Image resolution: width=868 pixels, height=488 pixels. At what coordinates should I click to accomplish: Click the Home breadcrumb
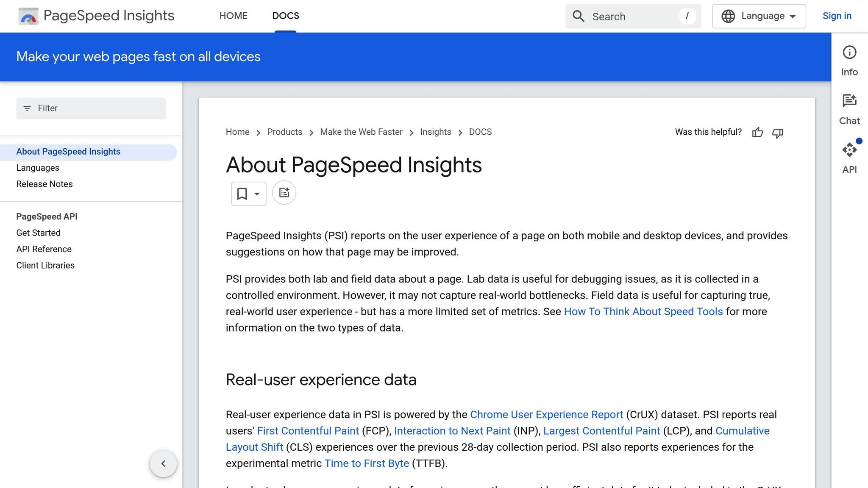click(x=237, y=132)
